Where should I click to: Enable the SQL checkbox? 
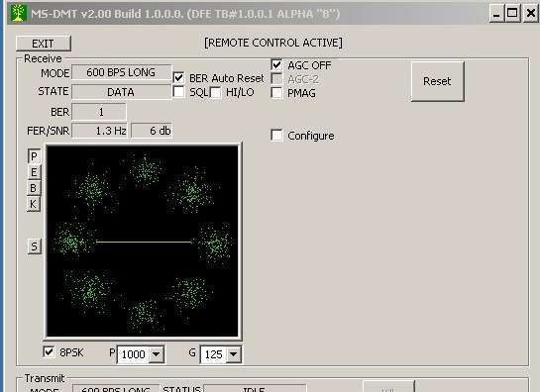[x=178, y=92]
